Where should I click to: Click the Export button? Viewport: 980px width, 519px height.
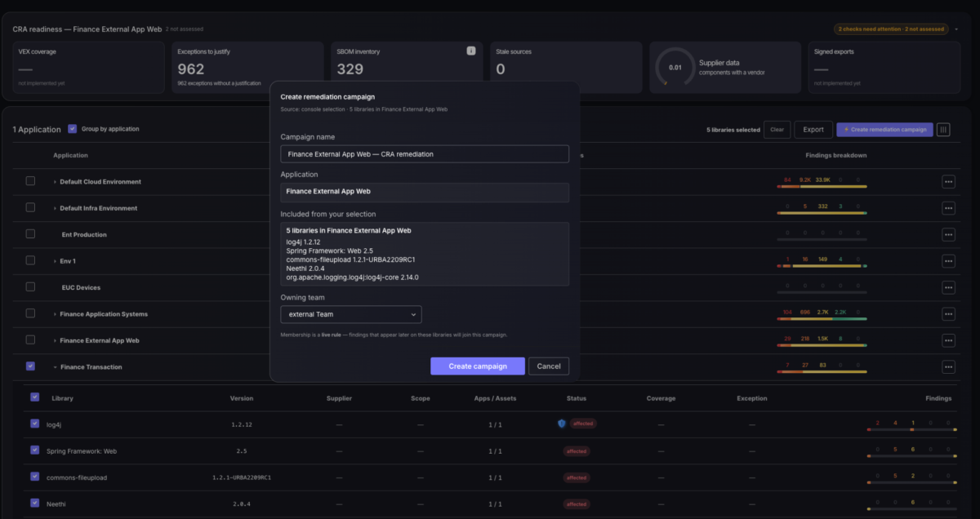point(813,129)
